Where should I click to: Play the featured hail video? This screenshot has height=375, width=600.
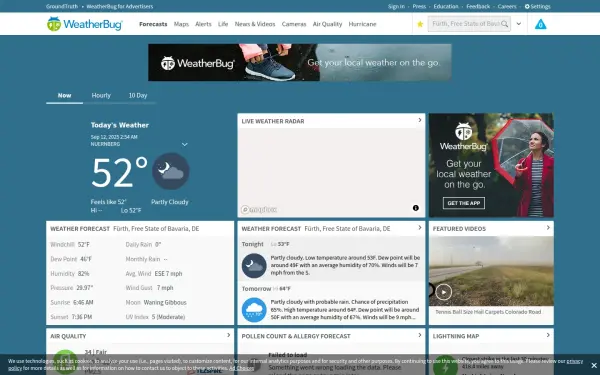(x=443, y=292)
